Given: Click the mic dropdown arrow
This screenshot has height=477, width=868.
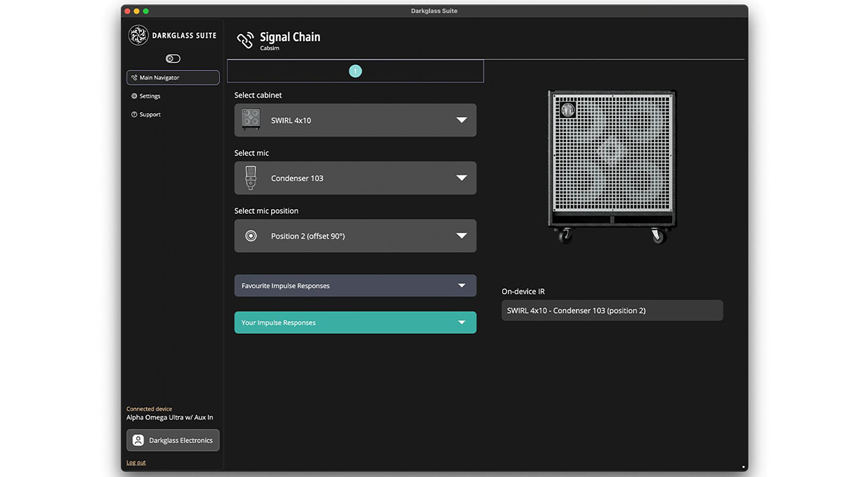Looking at the screenshot, I should 461,178.
